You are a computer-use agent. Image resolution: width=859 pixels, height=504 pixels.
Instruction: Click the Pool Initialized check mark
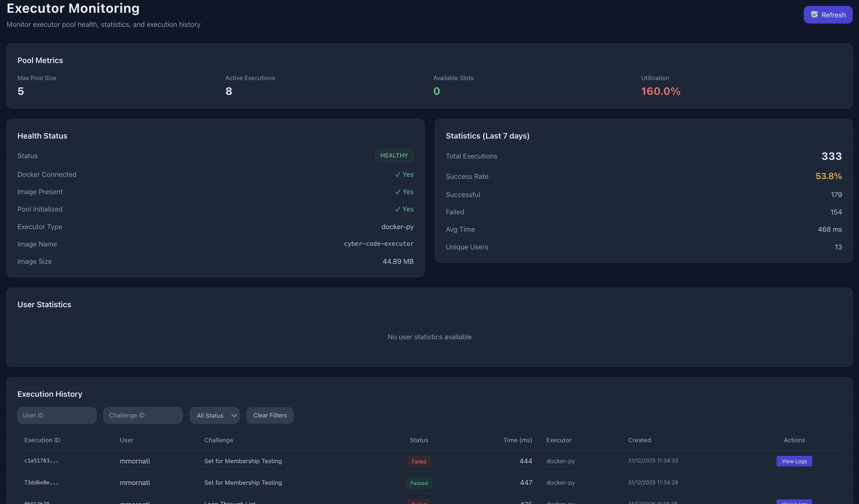[x=397, y=209]
